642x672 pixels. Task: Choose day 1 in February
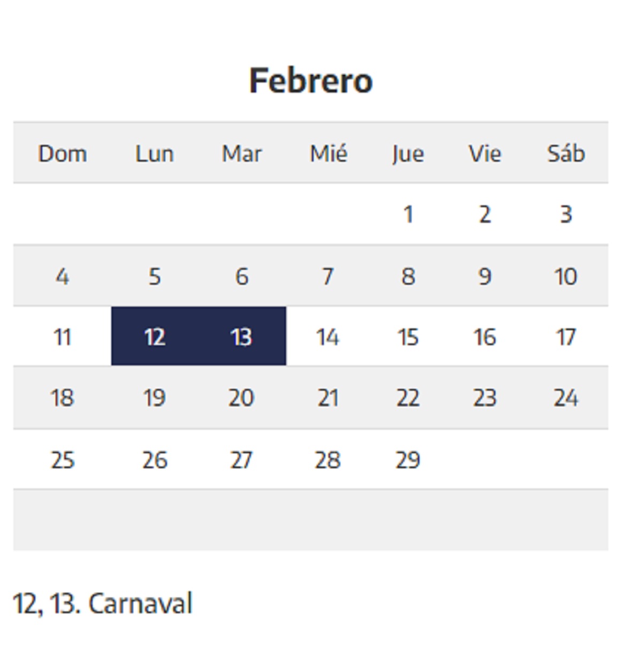click(408, 215)
